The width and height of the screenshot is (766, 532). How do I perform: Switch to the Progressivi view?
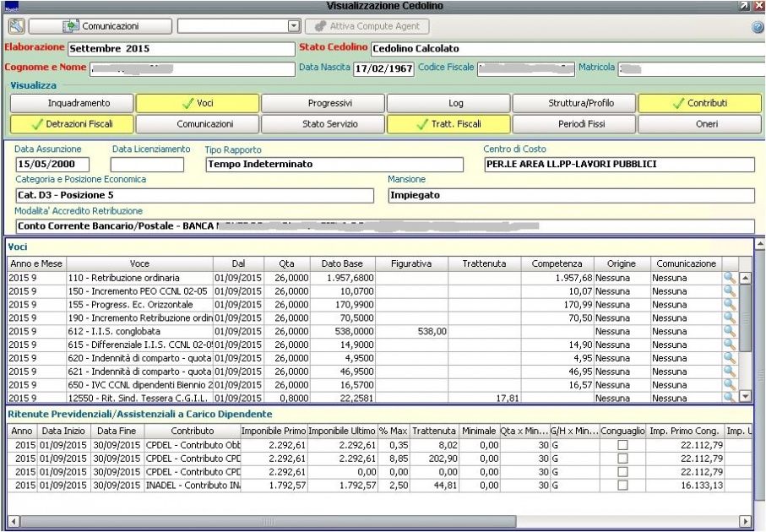coord(323,104)
